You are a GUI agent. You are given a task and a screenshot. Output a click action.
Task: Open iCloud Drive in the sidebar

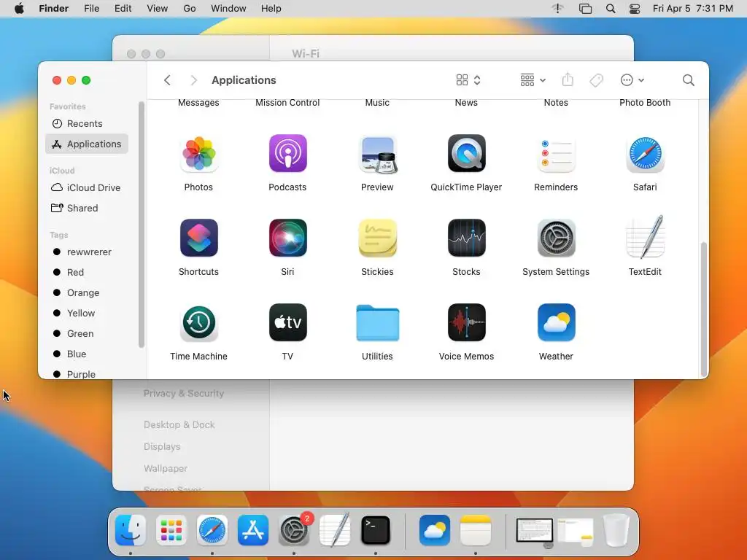click(x=87, y=187)
